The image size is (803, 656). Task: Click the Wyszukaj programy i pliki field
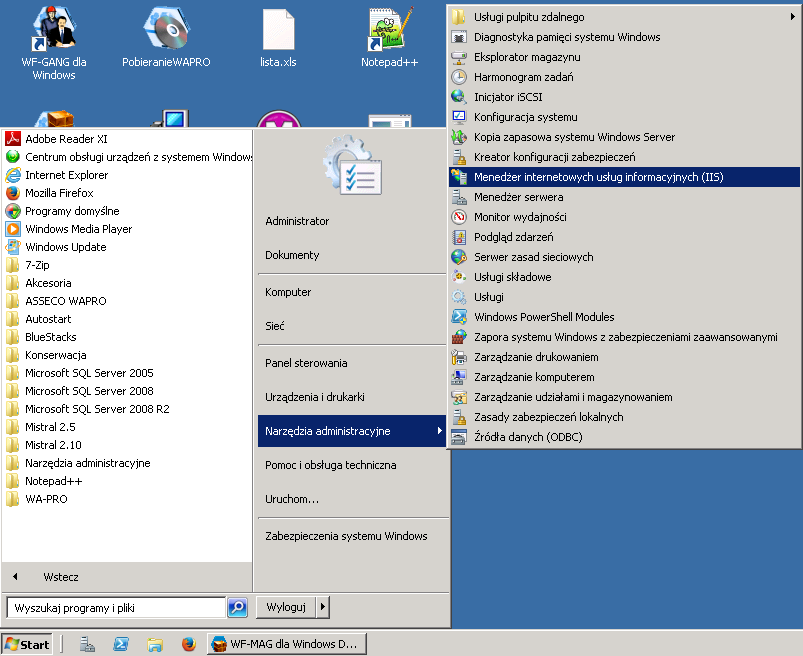(116, 607)
